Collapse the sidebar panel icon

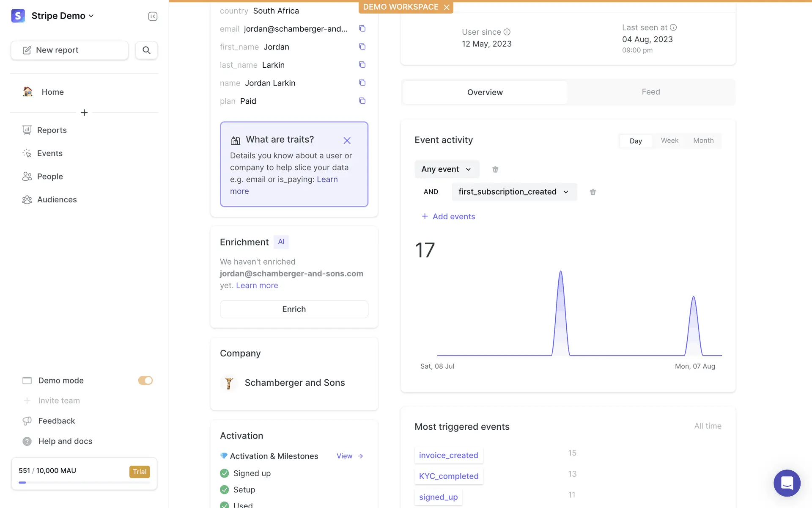(x=153, y=16)
